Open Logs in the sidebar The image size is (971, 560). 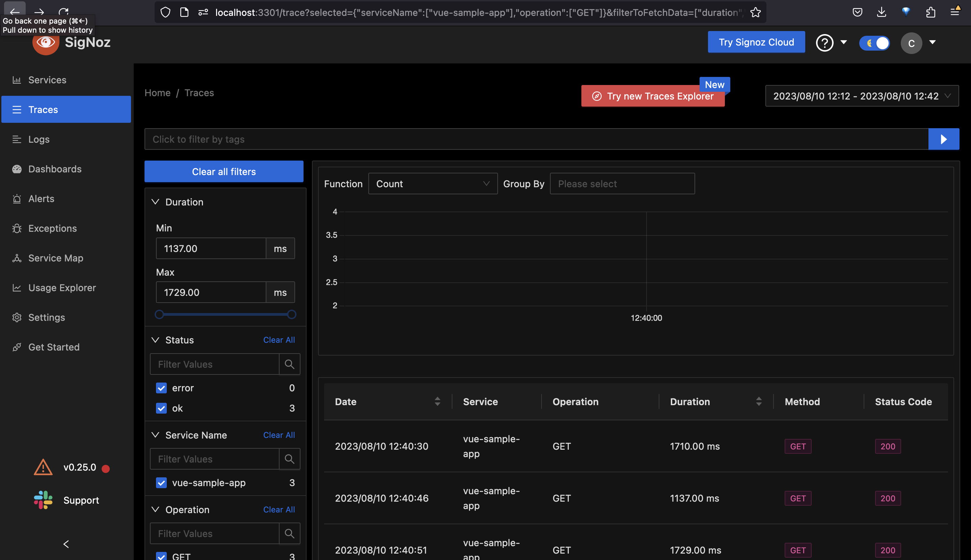(x=66, y=139)
